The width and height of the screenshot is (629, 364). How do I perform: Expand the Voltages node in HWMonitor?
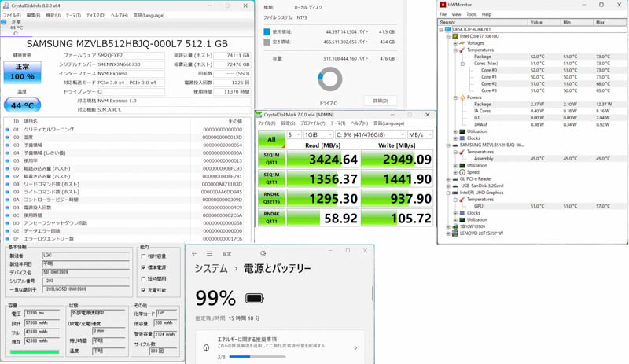(x=455, y=43)
